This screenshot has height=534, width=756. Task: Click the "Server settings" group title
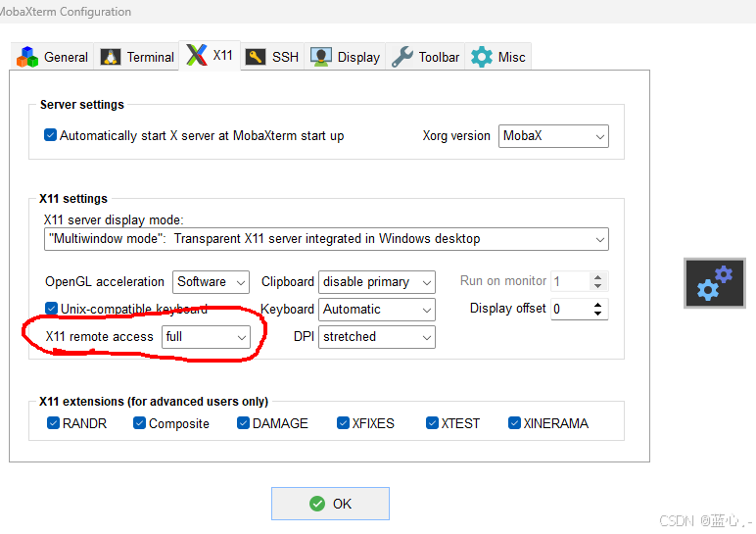(82, 105)
